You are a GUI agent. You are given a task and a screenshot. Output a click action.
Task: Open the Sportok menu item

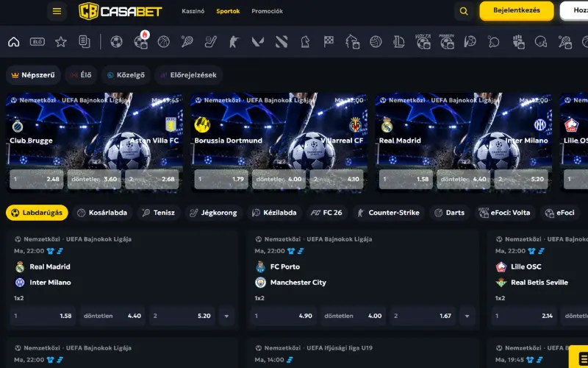coord(228,11)
